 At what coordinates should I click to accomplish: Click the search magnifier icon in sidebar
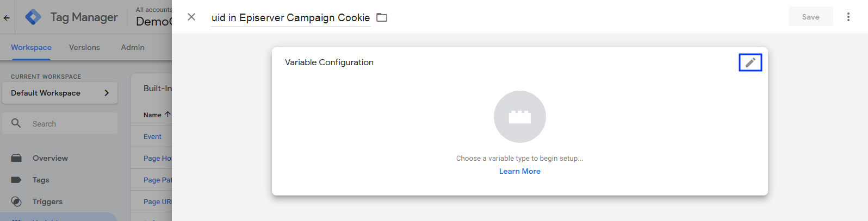[16, 123]
